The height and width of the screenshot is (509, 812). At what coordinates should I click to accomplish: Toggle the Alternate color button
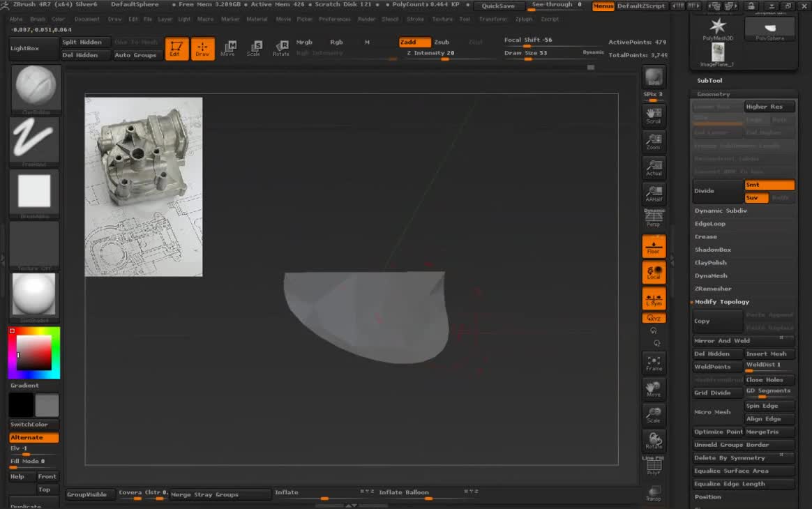(33, 438)
